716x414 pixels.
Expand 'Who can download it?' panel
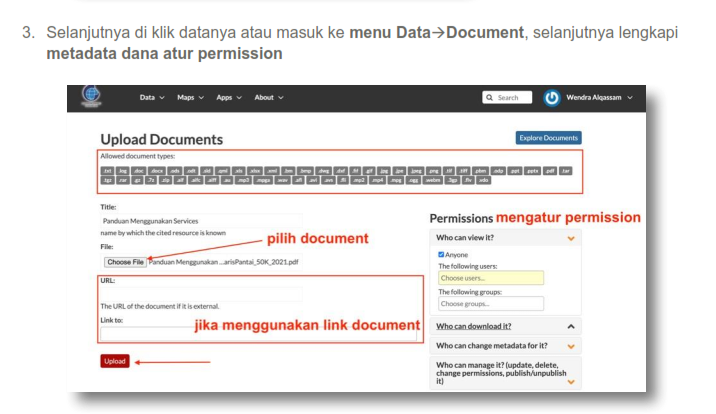coord(571,326)
